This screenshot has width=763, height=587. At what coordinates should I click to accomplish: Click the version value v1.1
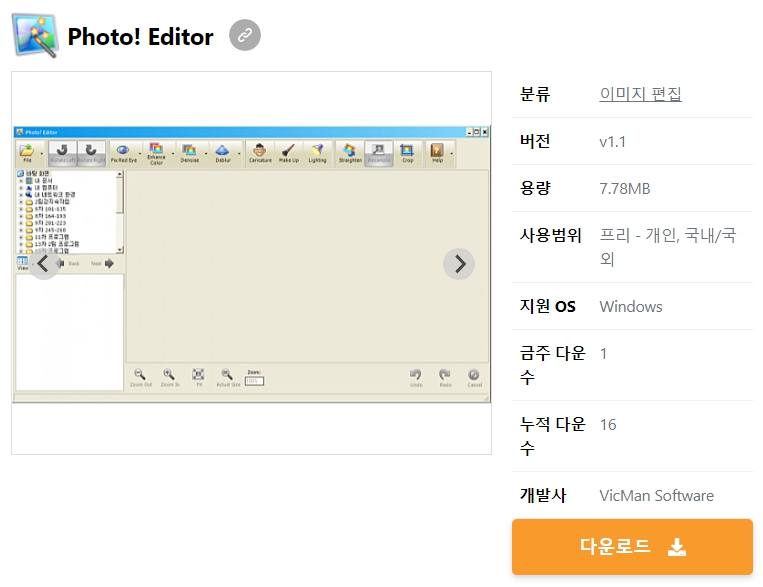click(x=613, y=142)
